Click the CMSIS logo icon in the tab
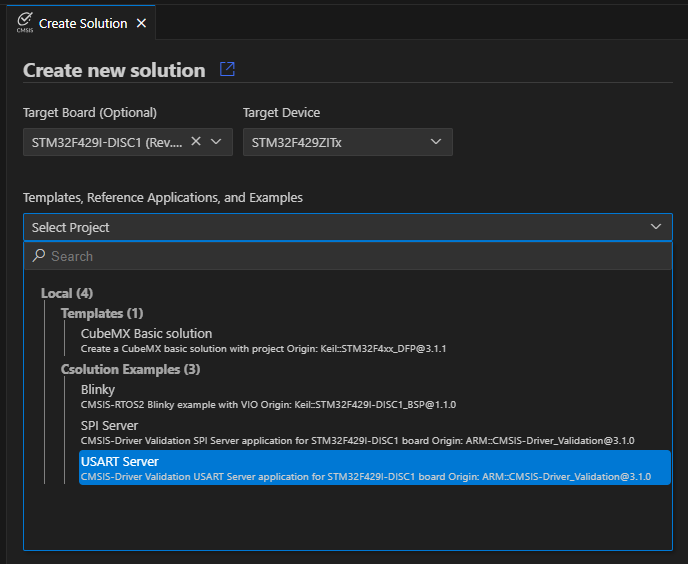The image size is (688, 564). 25,22
